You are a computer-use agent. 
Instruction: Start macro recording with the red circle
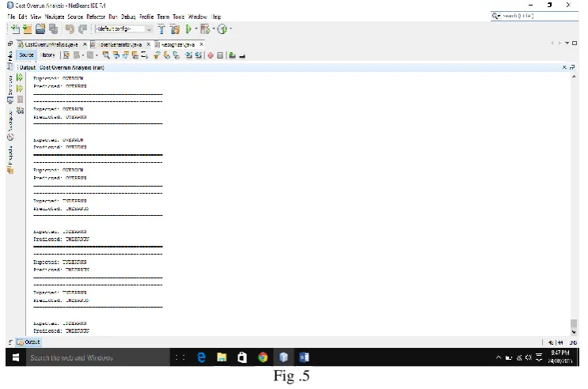tap(211, 55)
